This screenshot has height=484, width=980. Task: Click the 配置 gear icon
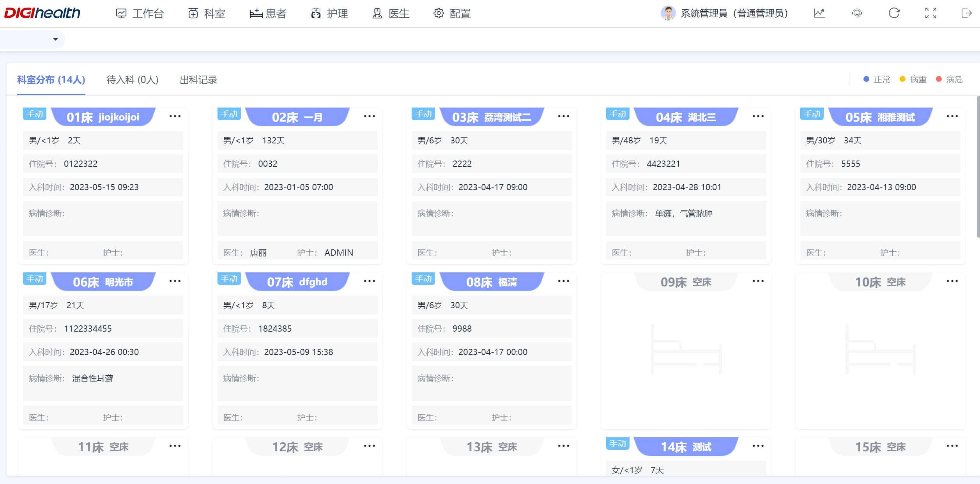[439, 13]
